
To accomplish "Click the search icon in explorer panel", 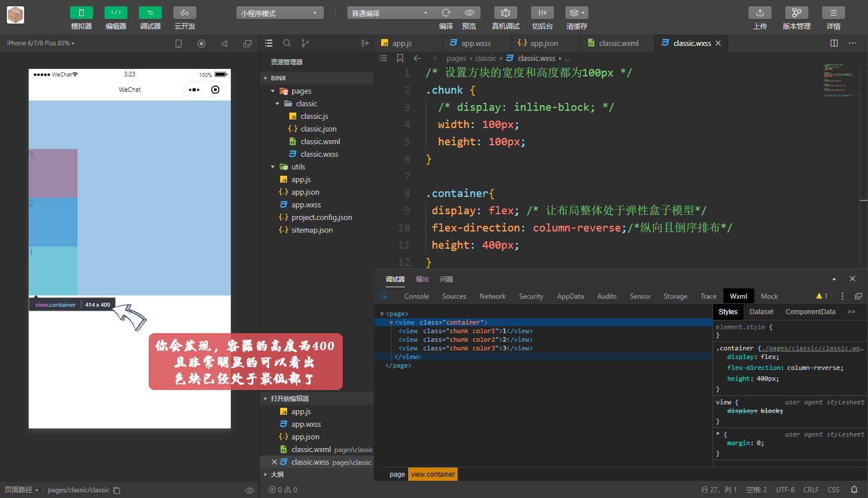I will click(x=287, y=43).
